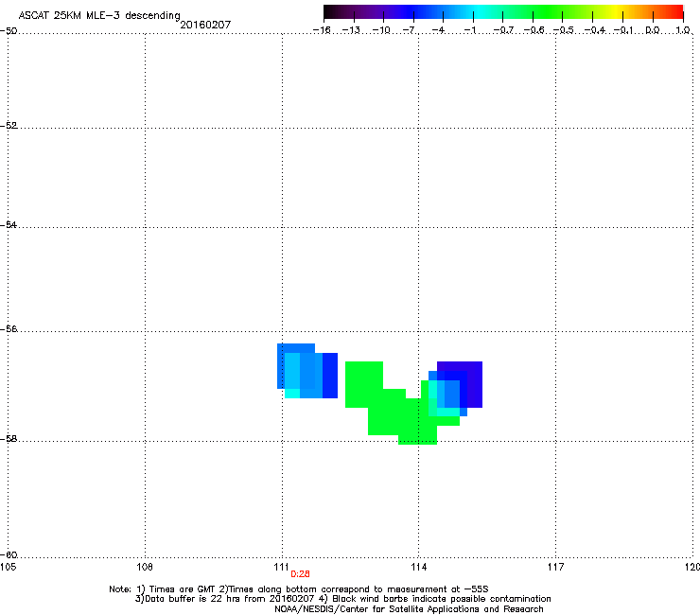This screenshot has height=615, width=700.
Task: Click the color bar label '-0.4'
Action: point(595,30)
